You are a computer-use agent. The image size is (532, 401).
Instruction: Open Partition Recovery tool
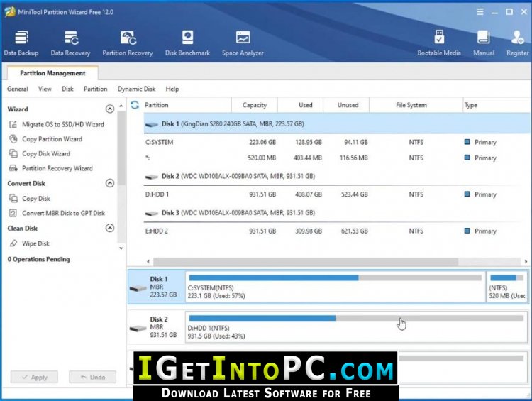coord(128,43)
